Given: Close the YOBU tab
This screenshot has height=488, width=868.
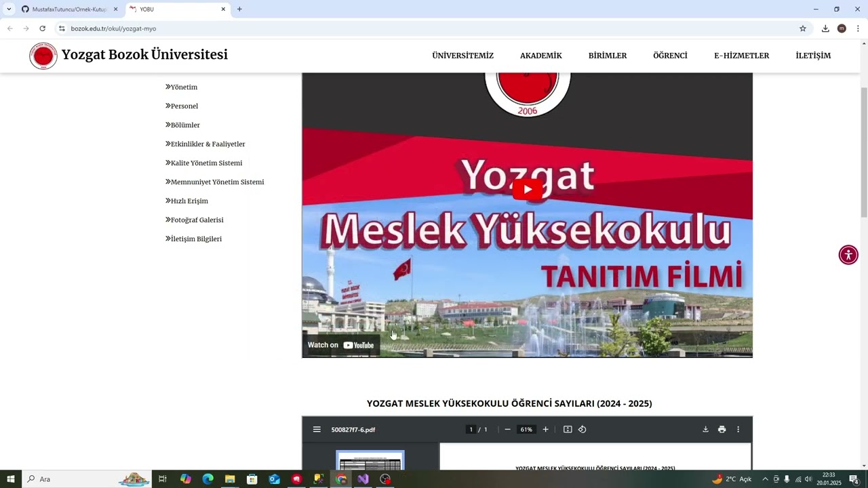Looking at the screenshot, I should [x=223, y=9].
